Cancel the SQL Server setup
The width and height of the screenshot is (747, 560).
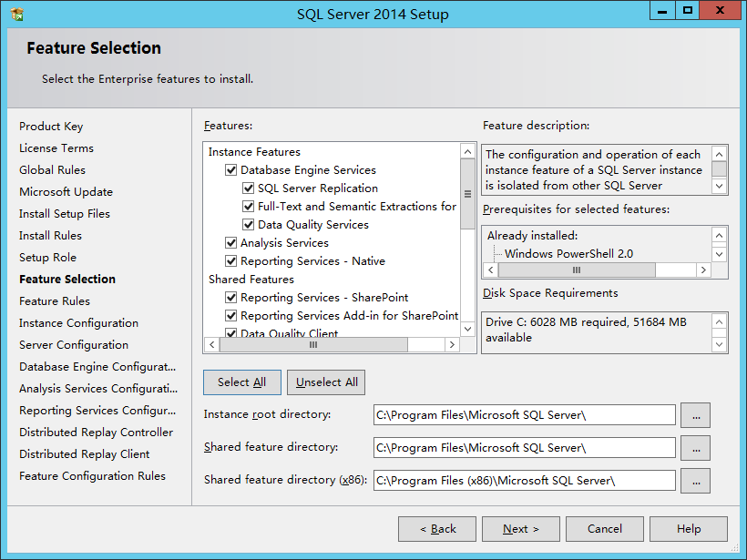pos(605,529)
